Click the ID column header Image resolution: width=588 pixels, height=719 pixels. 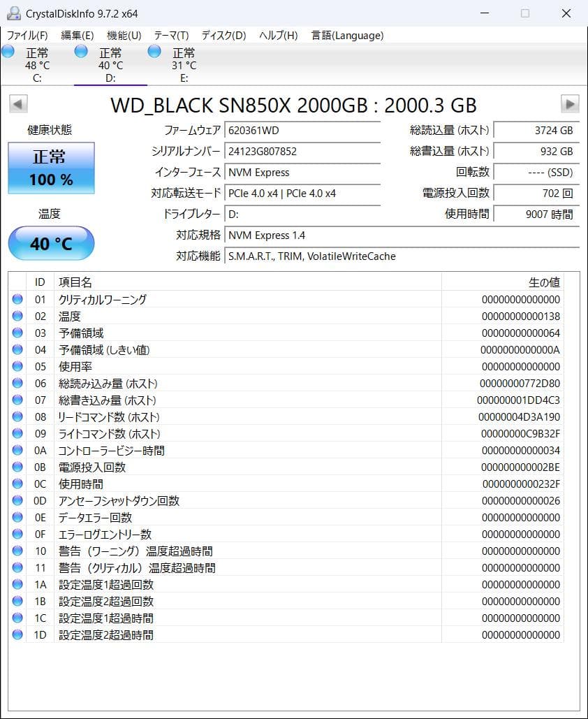pos(40,282)
